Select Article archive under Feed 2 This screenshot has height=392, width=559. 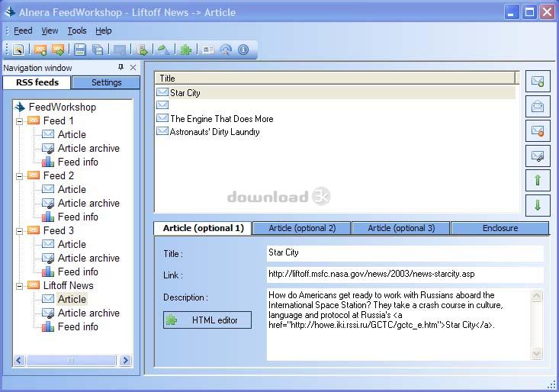pyautogui.click(x=88, y=203)
